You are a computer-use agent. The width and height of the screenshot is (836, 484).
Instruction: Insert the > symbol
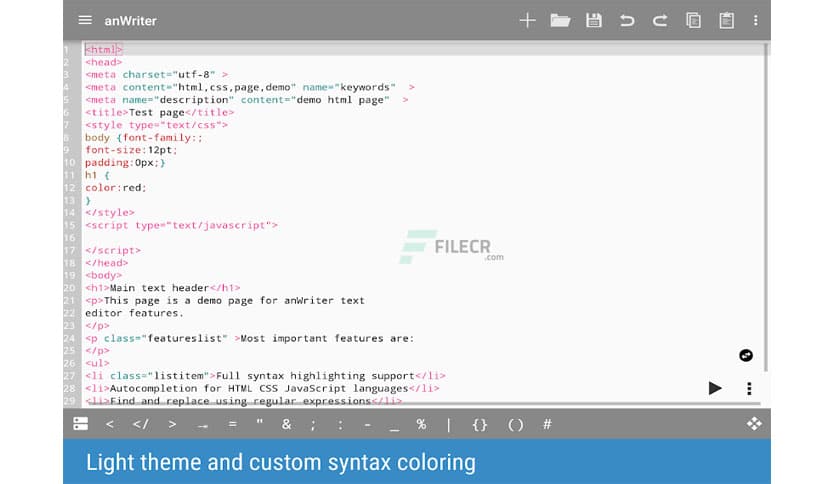click(x=172, y=424)
